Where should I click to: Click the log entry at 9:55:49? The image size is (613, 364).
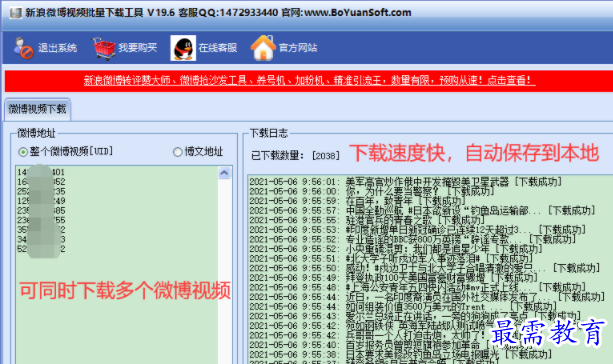click(394, 278)
